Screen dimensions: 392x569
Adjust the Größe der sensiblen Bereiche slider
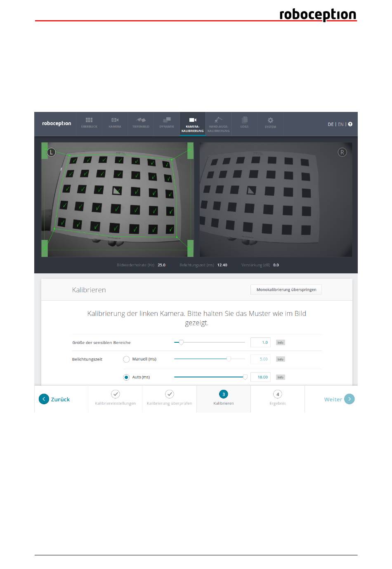[x=210, y=342]
